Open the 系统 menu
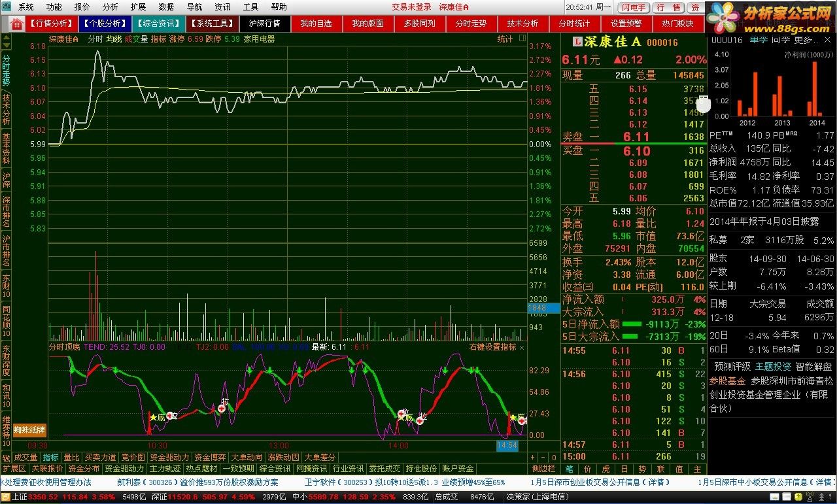Viewport: 837px width, 504px height. pos(26,7)
